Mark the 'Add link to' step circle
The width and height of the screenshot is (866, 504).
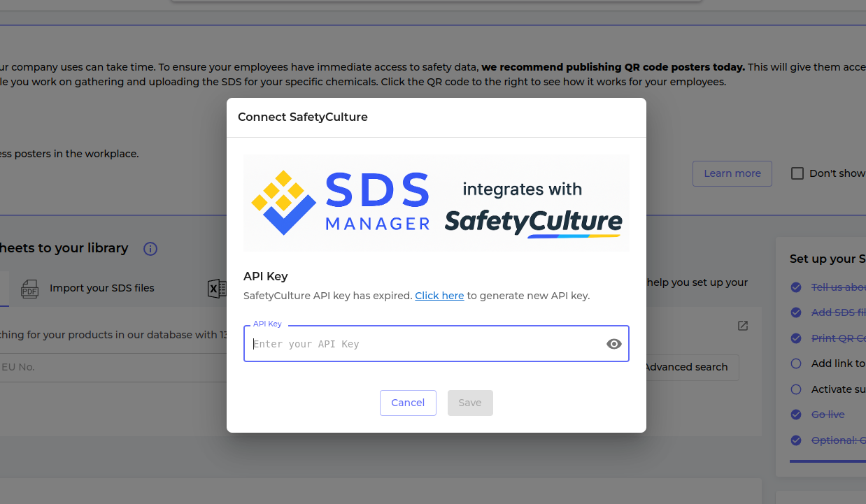(x=796, y=363)
